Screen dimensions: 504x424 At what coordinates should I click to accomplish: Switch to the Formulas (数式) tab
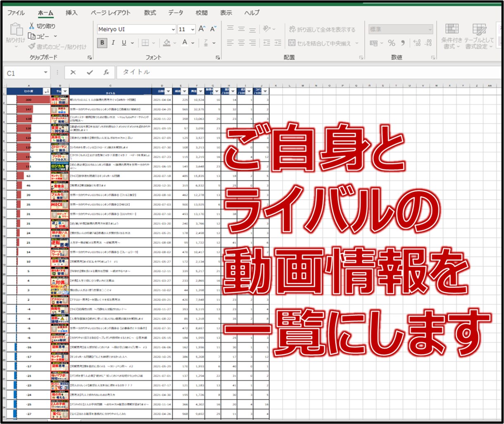(x=150, y=13)
